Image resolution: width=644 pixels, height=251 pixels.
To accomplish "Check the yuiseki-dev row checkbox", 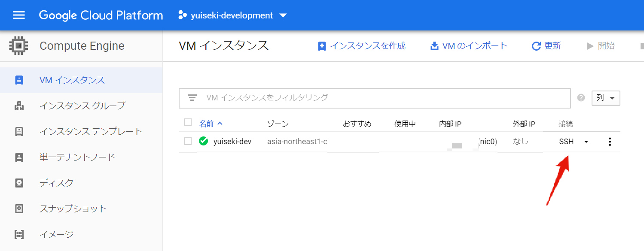I will 187,141.
